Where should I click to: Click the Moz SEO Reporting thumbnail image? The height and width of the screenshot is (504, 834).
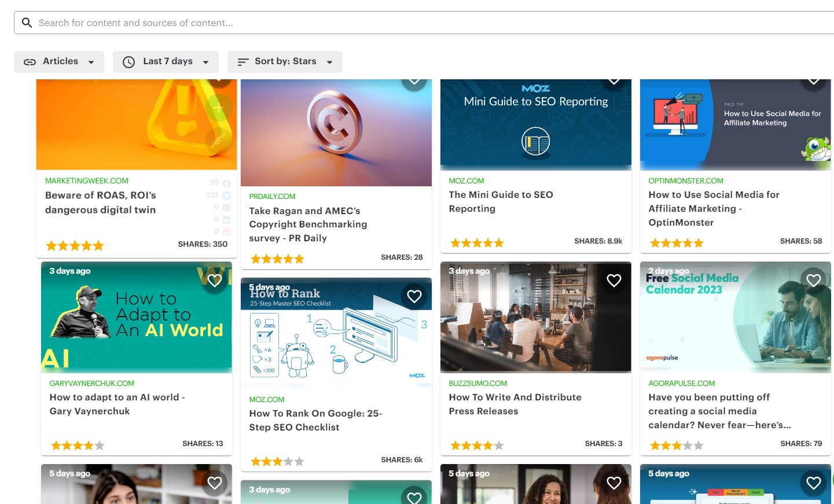click(536, 124)
